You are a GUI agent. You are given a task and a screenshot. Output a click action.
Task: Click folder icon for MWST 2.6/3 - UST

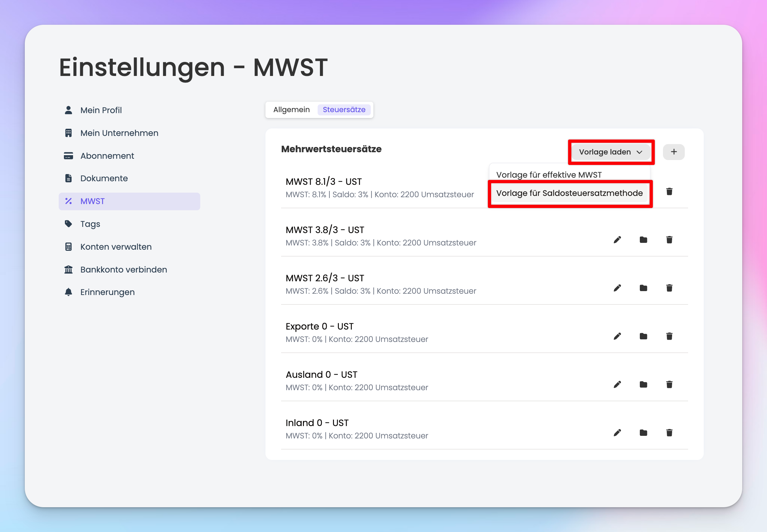pos(643,288)
